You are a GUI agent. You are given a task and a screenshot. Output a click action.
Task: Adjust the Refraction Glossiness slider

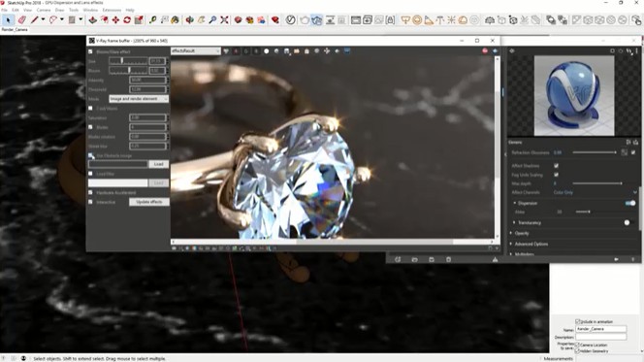(x=595, y=152)
